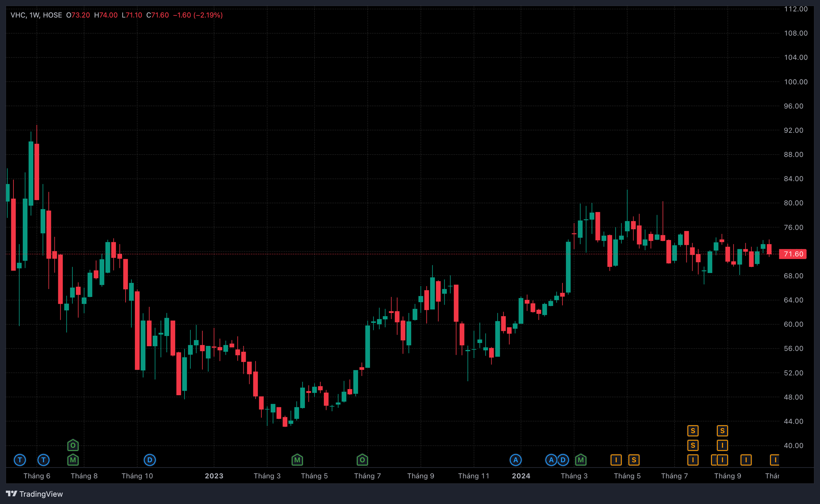Click the tall red candle peaking near 92.00
This screenshot has height=504, width=820.
click(37, 172)
